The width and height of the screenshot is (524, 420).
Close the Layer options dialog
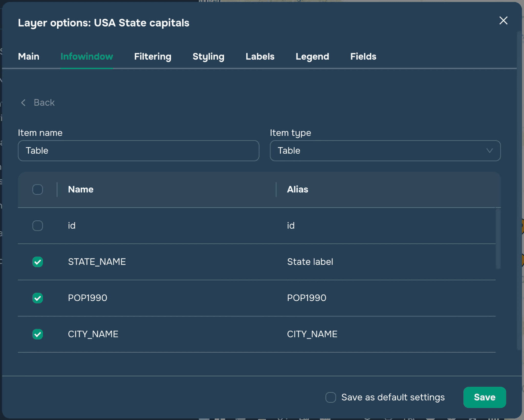pos(503,21)
